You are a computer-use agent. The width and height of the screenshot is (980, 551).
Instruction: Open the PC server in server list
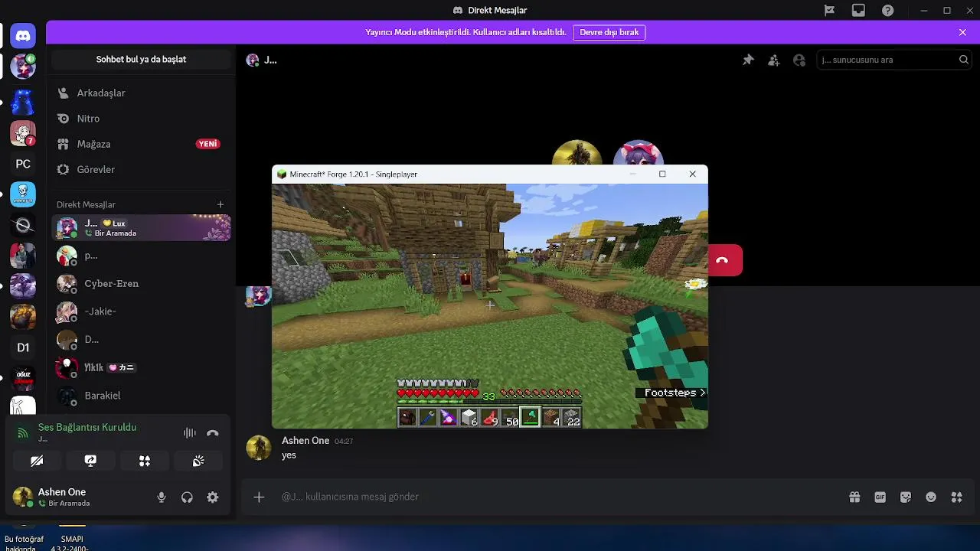pyautogui.click(x=23, y=164)
